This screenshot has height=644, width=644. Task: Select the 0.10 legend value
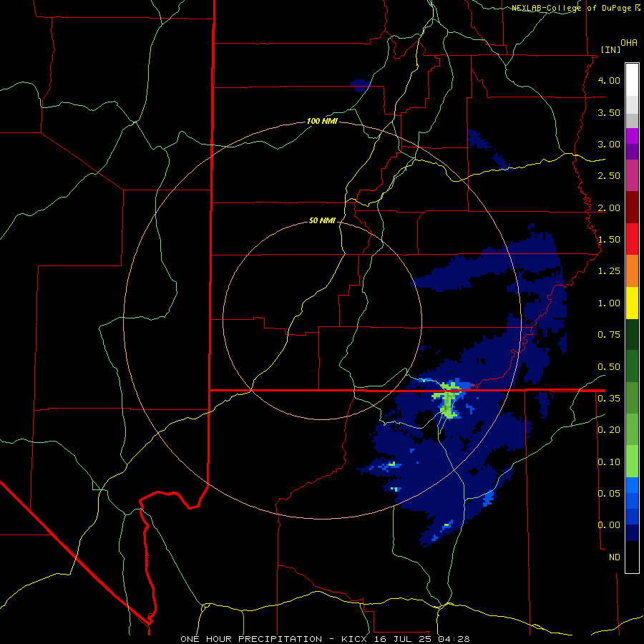609,462
